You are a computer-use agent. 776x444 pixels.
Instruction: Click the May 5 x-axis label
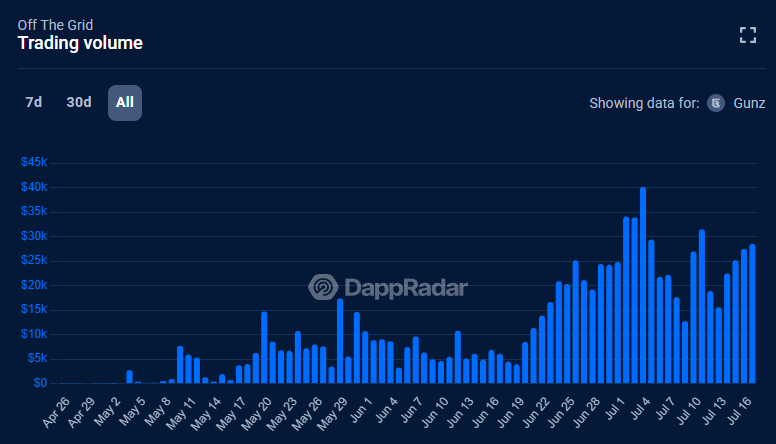pyautogui.click(x=133, y=411)
